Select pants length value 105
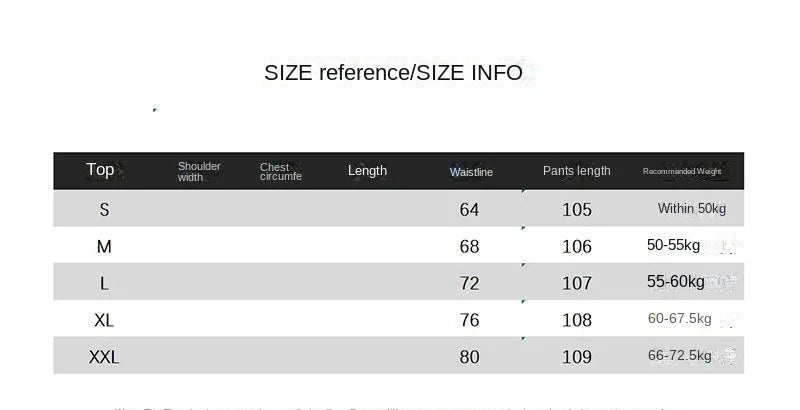Screen dimensions: 800x410 (577, 210)
